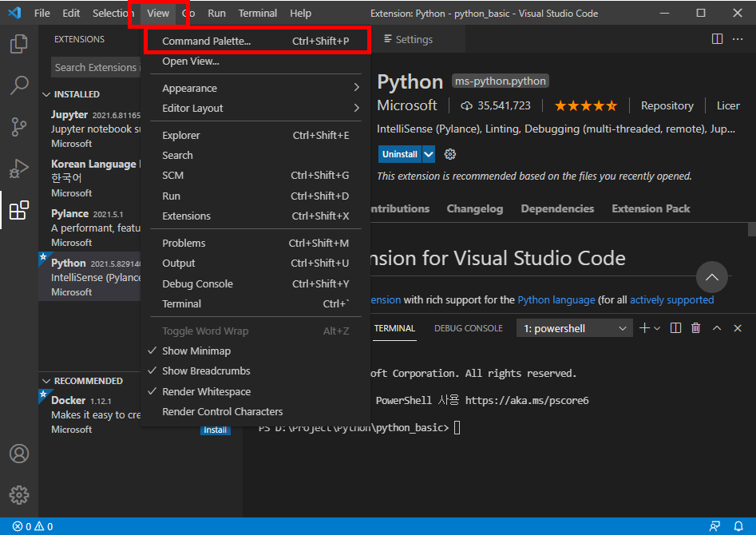The width and height of the screenshot is (756, 535).
Task: Open the Terminal menu
Action: pyautogui.click(x=258, y=13)
